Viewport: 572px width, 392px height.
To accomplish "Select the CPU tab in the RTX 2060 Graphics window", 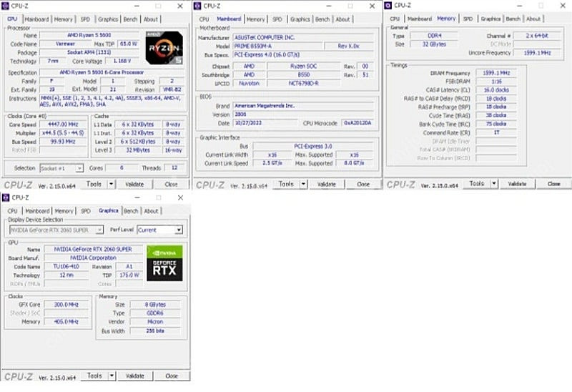I will [12, 210].
